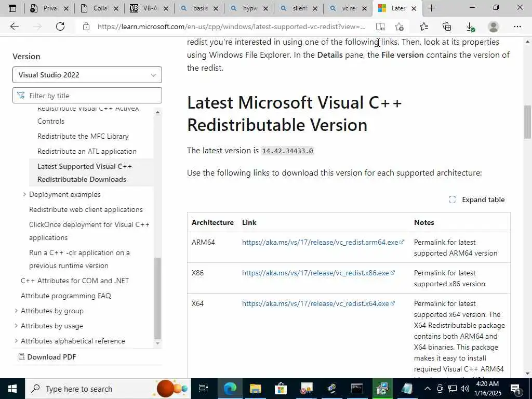Click the Filter by title field
The height and width of the screenshot is (399, 532).
pos(87,96)
